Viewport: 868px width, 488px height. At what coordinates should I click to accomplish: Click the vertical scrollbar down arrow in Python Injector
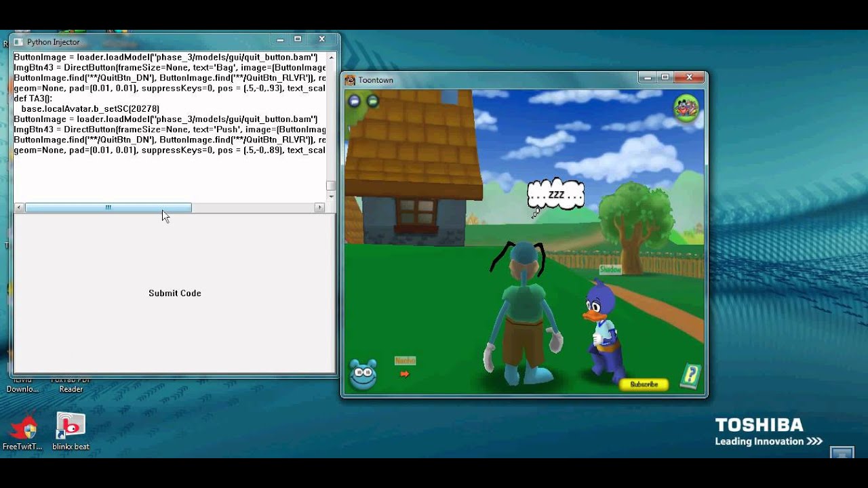click(331, 197)
